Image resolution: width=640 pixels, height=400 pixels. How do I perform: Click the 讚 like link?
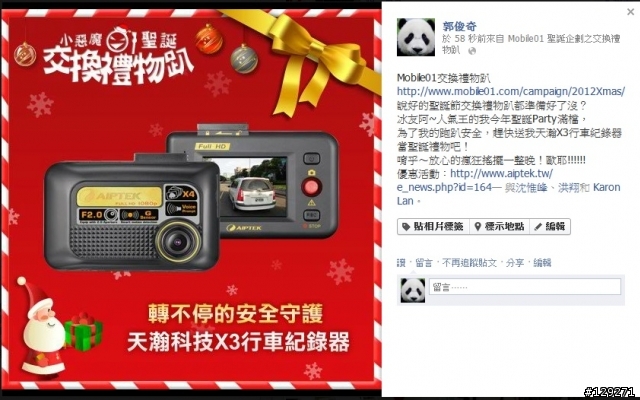click(x=401, y=263)
